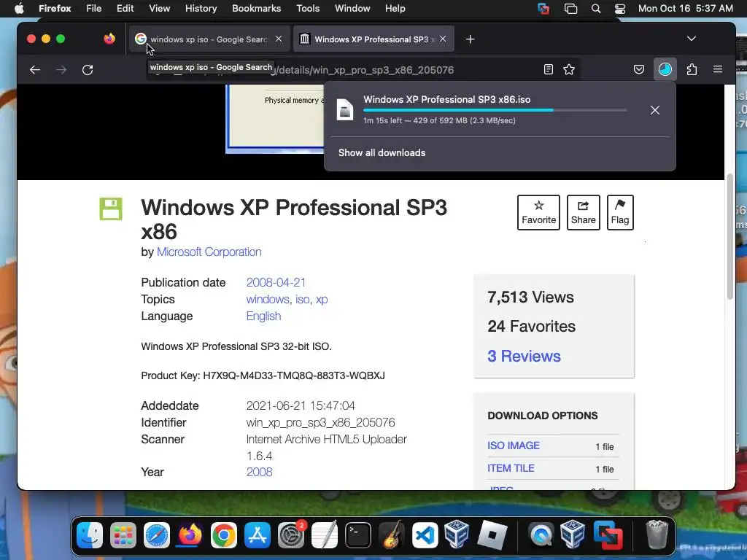The image size is (747, 560).
Task: Click the page vertical scrollbar
Action: pos(729,237)
